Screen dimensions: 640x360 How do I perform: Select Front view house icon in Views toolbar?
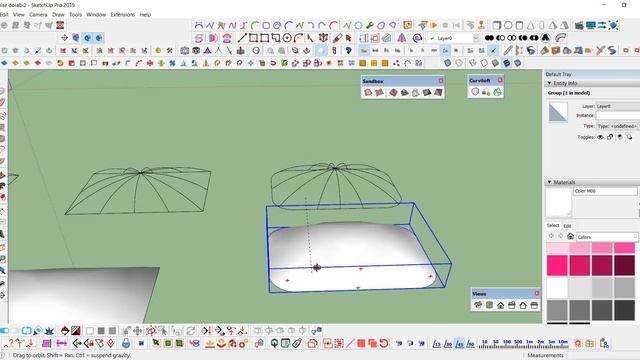500,305
